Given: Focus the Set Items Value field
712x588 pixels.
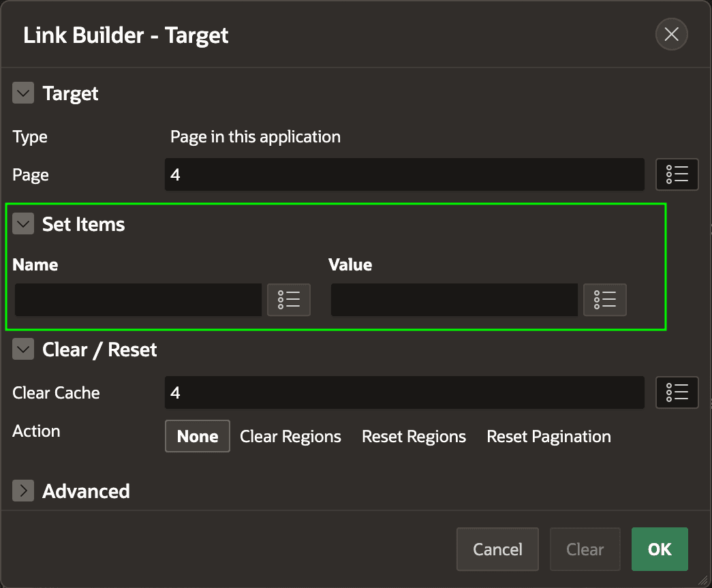Looking at the screenshot, I should tap(454, 300).
